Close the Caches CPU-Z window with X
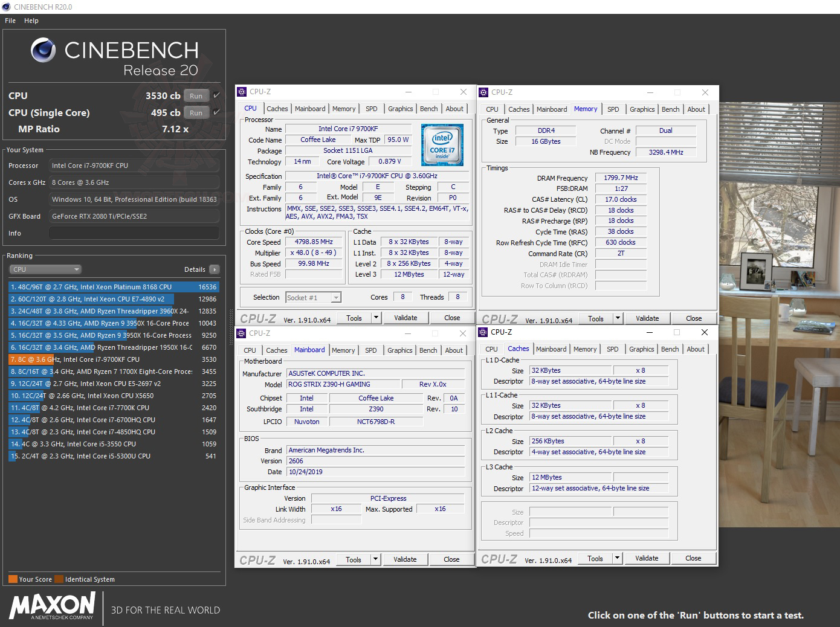Screen dimensions: 840x627 (704, 332)
